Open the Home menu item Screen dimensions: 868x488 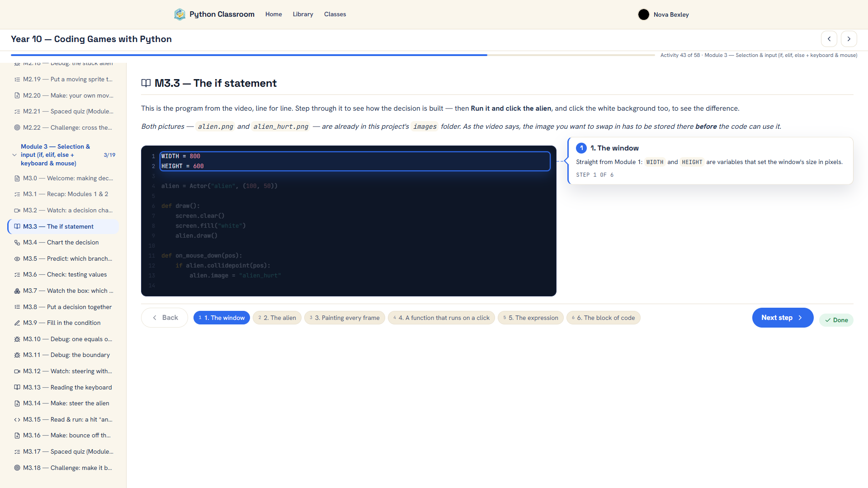pos(274,14)
